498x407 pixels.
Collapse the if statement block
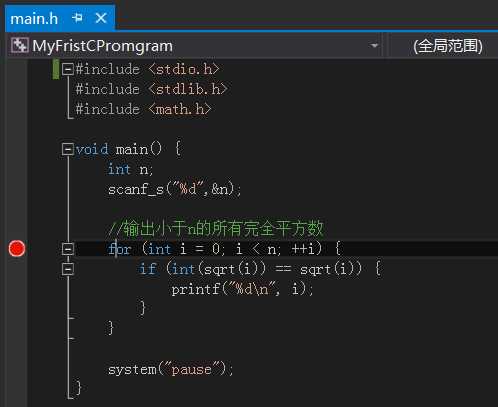pyautogui.click(x=68, y=269)
